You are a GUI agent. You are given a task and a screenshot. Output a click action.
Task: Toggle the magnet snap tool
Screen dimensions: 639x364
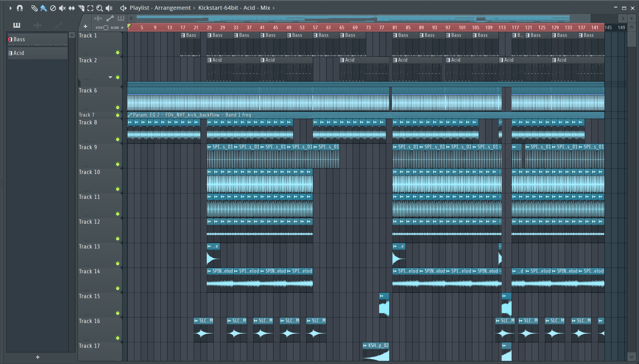click(20, 8)
